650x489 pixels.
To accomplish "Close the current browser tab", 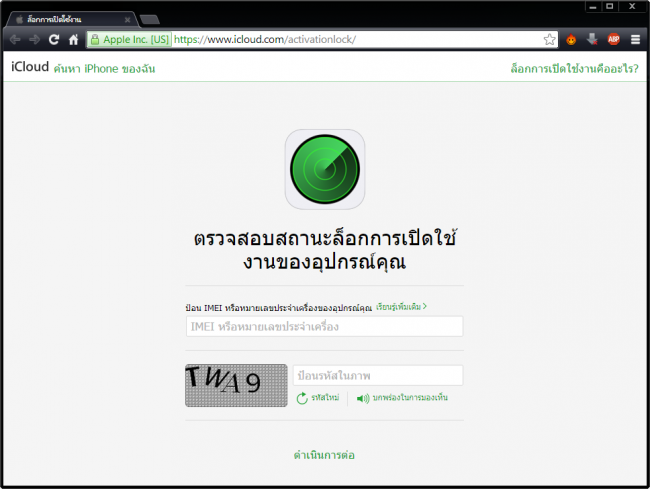I will 127,19.
